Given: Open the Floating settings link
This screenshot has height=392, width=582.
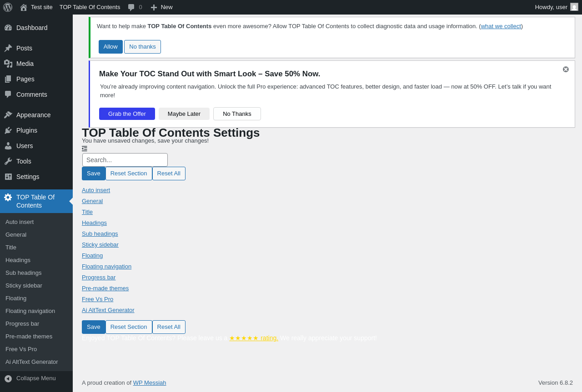Looking at the screenshot, I should click(92, 256).
